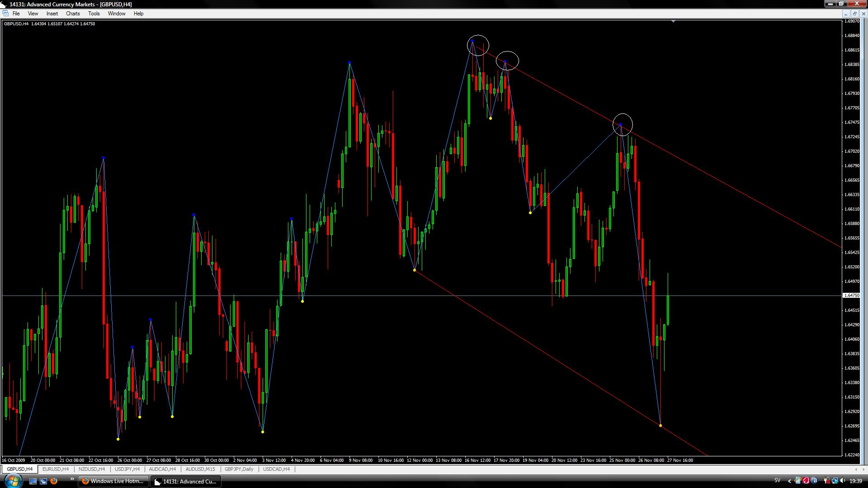The width and height of the screenshot is (868, 488).
Task: Launch Firefox from quick launch
Action: point(54,481)
